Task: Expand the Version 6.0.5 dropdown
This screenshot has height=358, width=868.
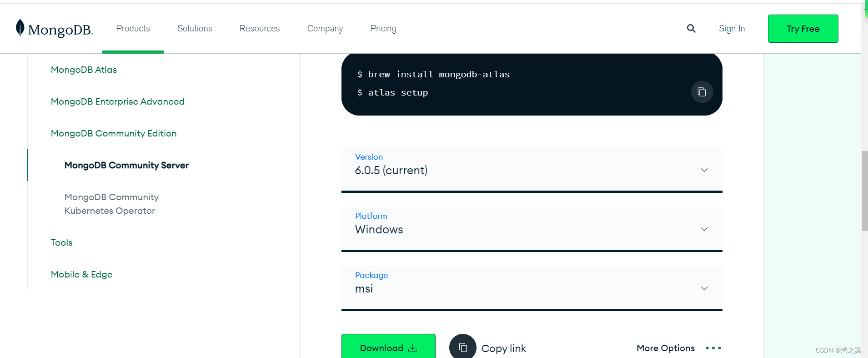Action: point(532,170)
